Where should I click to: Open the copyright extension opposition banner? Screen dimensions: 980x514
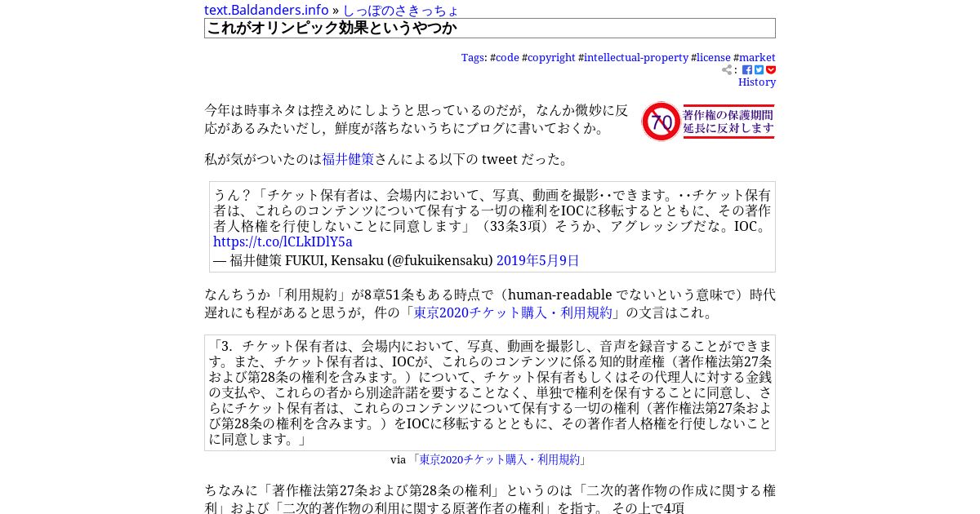click(708, 122)
